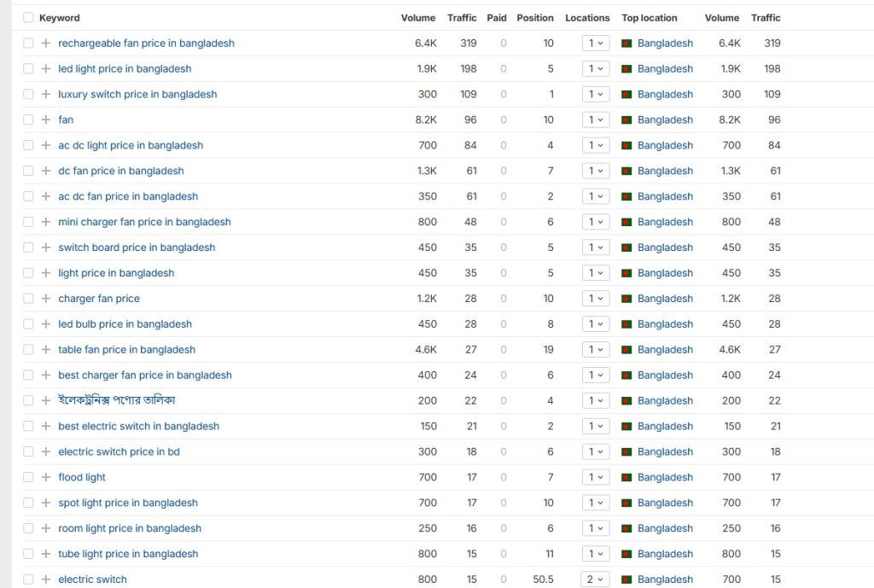
Task: Open the "table fan price in bangladesh" keyword link
Action: pyautogui.click(x=126, y=349)
